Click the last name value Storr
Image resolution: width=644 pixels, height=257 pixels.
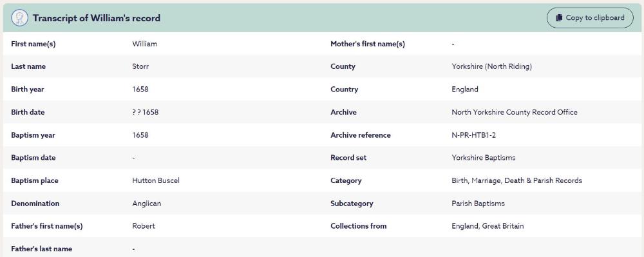pos(140,66)
